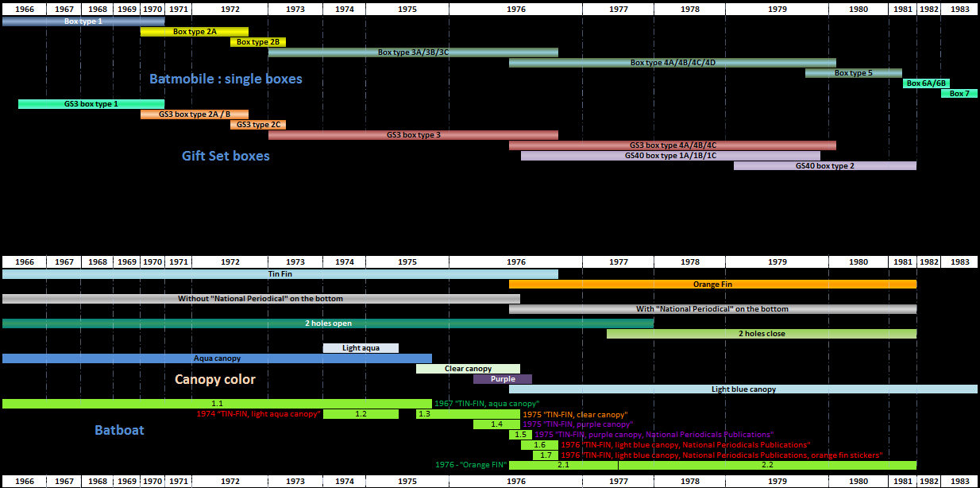
Task: Select the Without "National Periodical" gray bar
Action: click(x=261, y=299)
